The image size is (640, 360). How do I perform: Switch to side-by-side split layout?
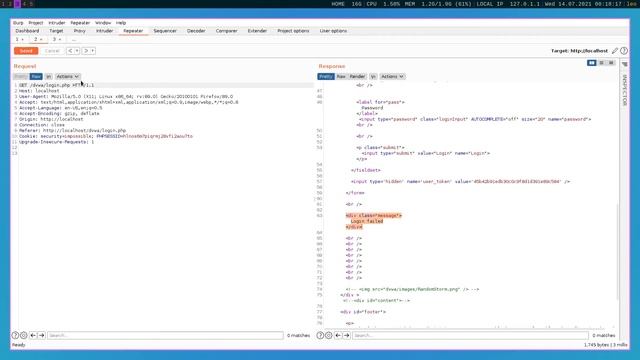[591, 63]
